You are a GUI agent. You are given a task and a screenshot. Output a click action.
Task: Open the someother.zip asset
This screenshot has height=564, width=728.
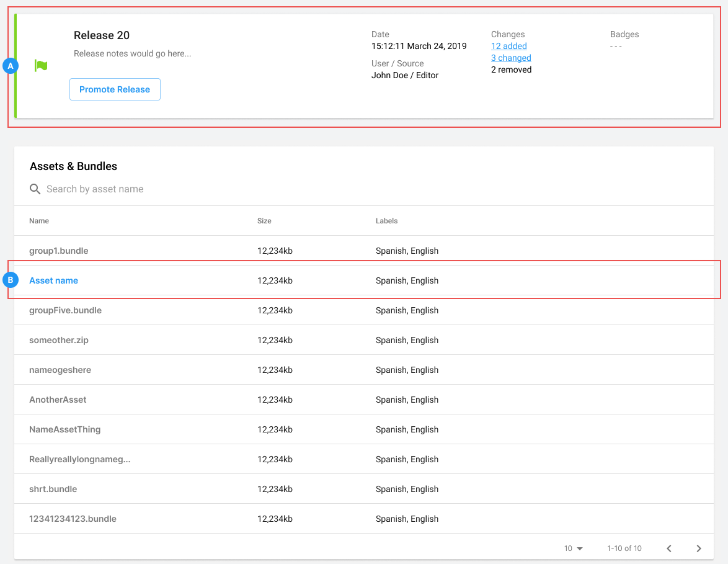pos(59,340)
